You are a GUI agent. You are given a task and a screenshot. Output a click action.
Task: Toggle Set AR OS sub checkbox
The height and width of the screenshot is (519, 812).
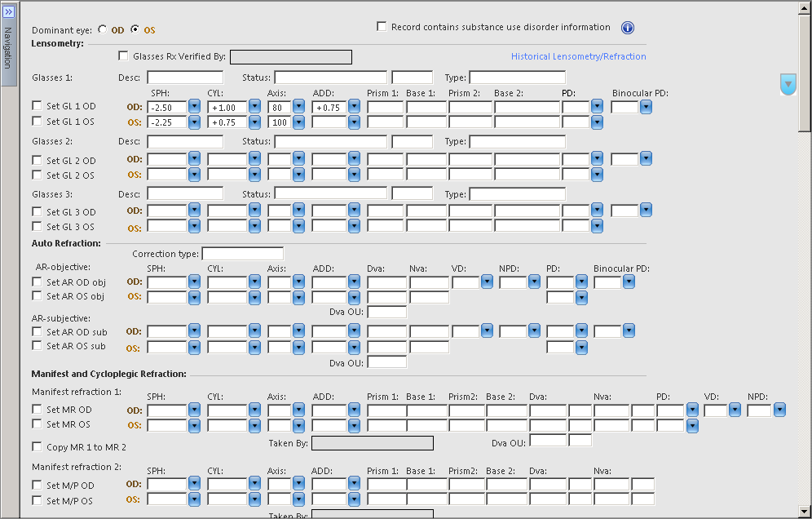pos(37,346)
